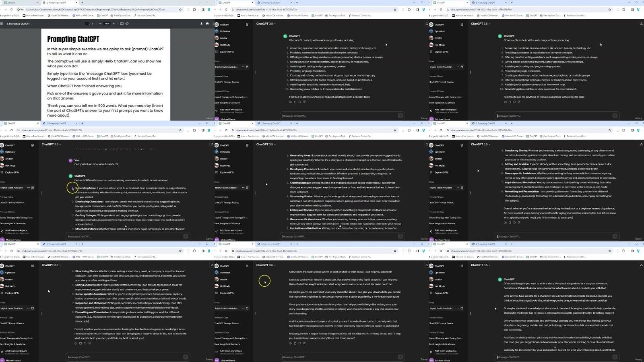The height and width of the screenshot is (362, 644).
Task: Click the download icon in the PDF viewer toolbar
Action: (201, 24)
